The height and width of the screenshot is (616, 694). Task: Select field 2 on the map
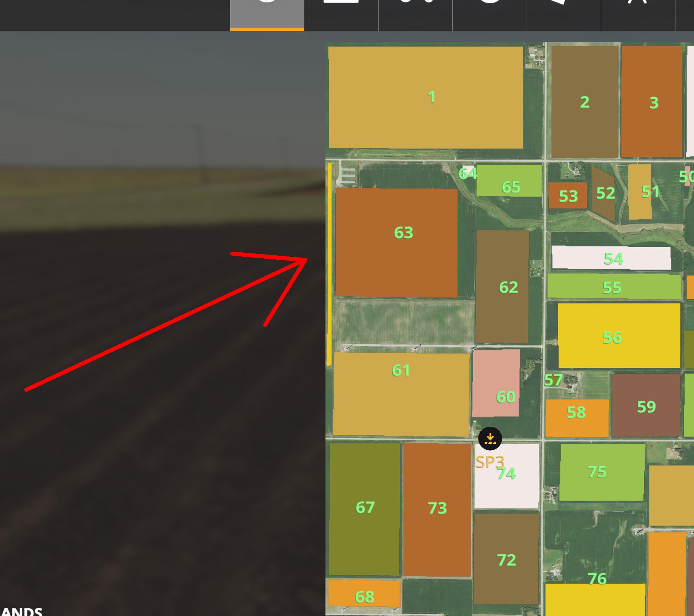585,101
